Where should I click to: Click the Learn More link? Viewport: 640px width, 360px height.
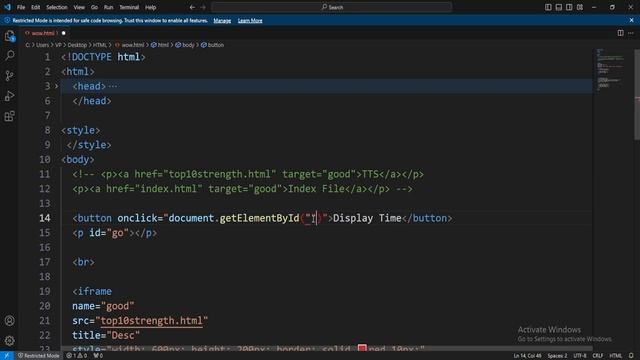click(250, 20)
